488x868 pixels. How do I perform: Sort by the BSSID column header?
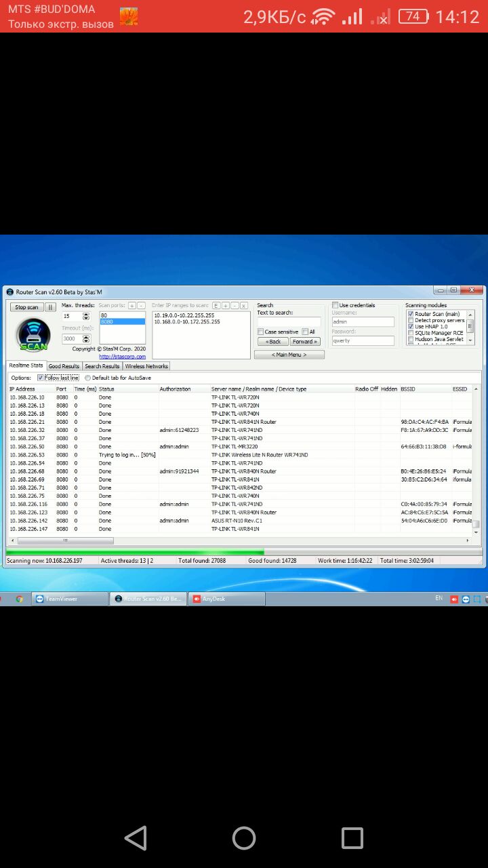[x=425, y=389]
